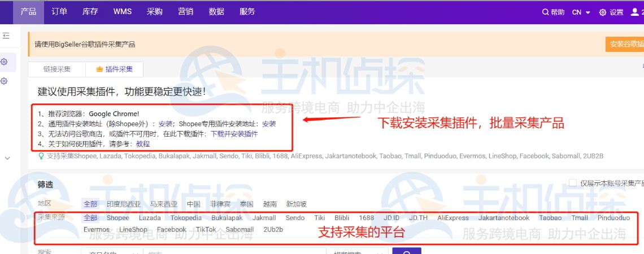Filter source by Jakmall

[x=264, y=218]
